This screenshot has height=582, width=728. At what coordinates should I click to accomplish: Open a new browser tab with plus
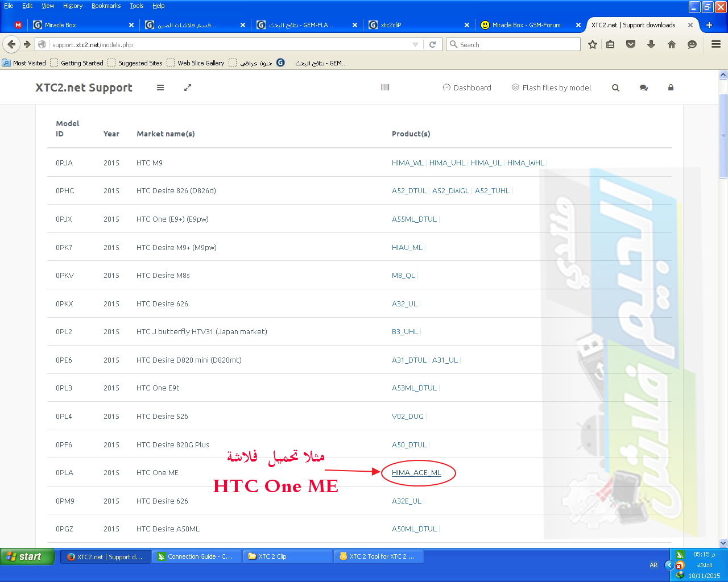709,25
